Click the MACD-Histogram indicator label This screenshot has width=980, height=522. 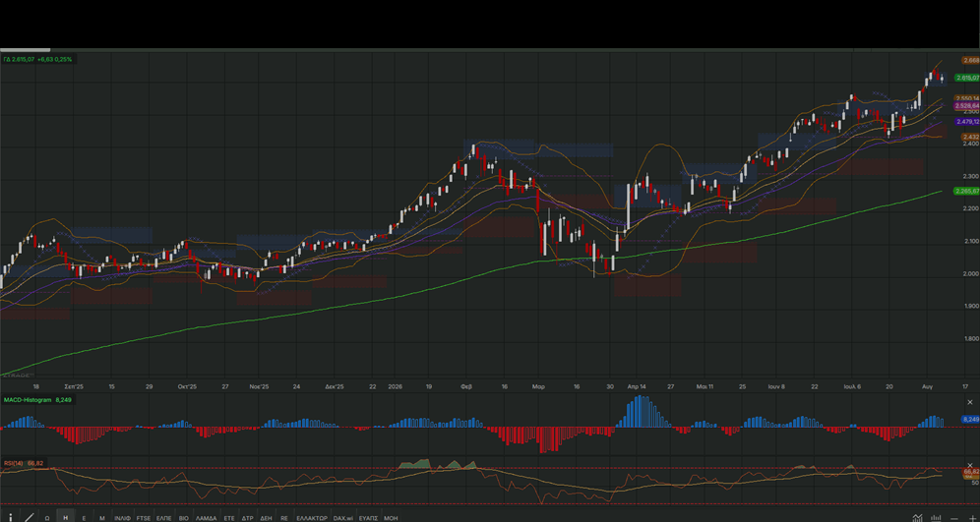coord(28,400)
